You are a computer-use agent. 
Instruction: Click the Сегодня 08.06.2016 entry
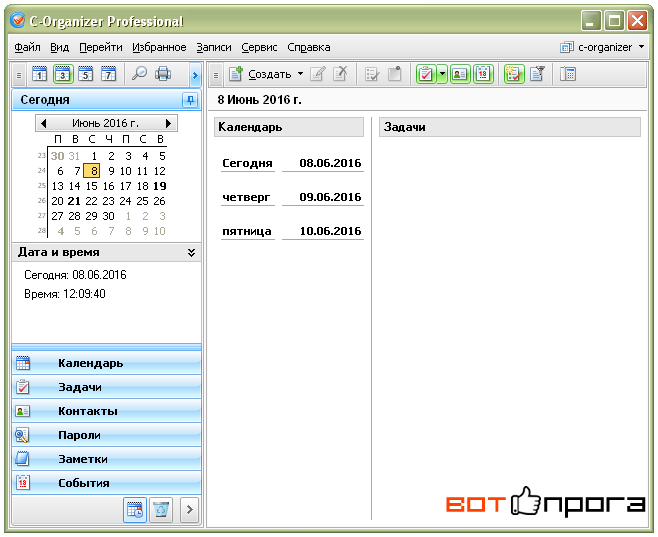point(292,163)
